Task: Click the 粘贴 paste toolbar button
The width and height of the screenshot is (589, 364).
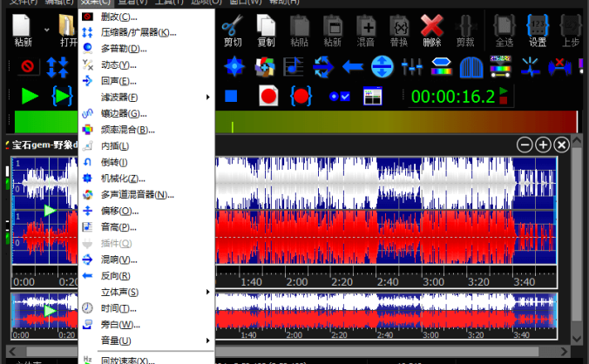Action: tap(300, 30)
